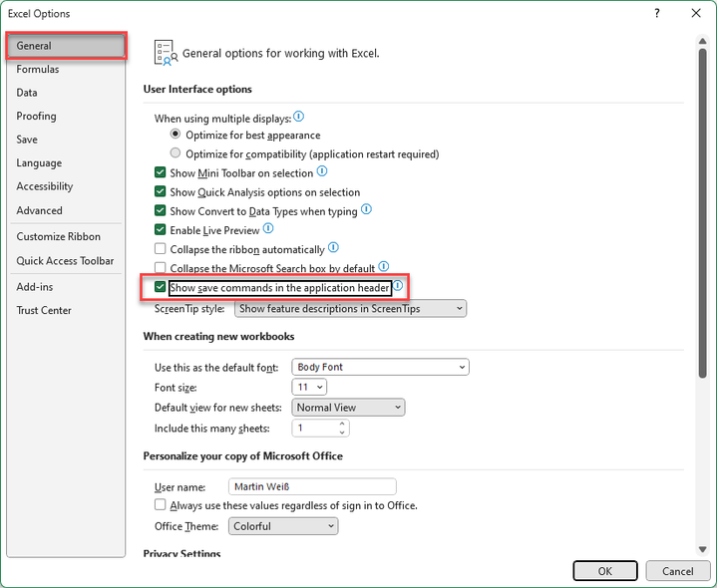The width and height of the screenshot is (717, 588).
Task: Click info icon beside Collapse Microsoft Search box
Action: tap(384, 266)
